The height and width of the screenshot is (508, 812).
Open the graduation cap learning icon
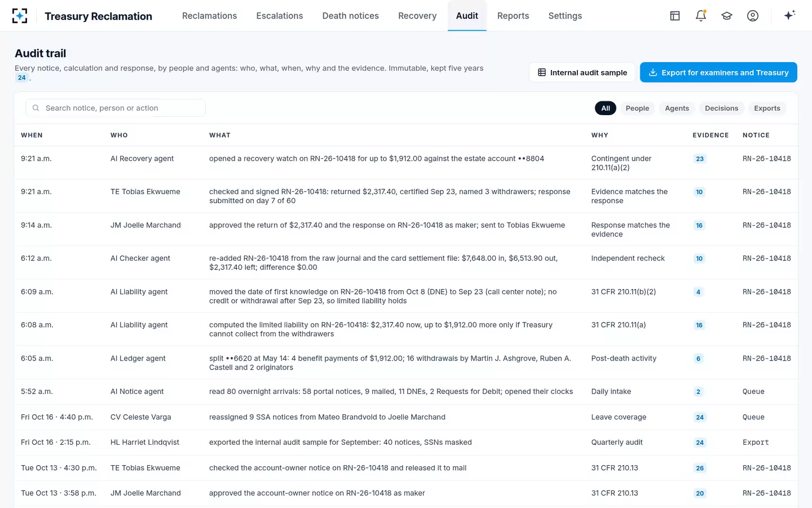(x=727, y=16)
